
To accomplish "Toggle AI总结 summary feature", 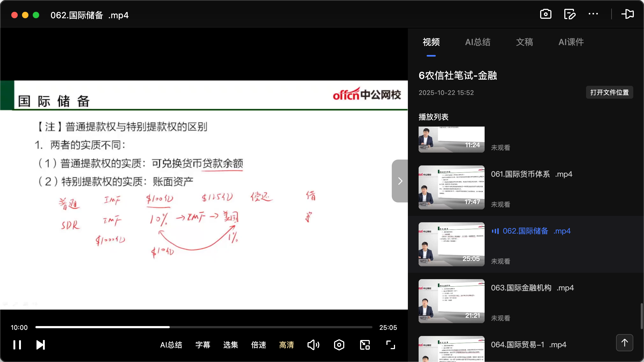I will tap(171, 345).
